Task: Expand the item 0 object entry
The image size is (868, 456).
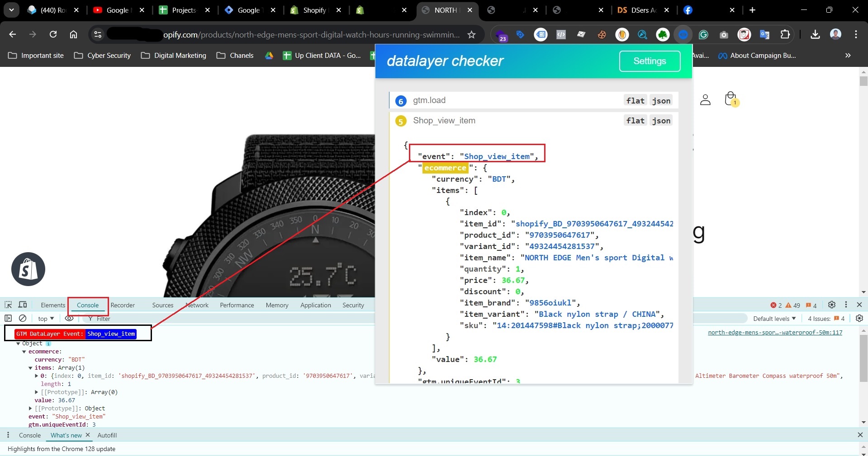Action: [x=37, y=376]
